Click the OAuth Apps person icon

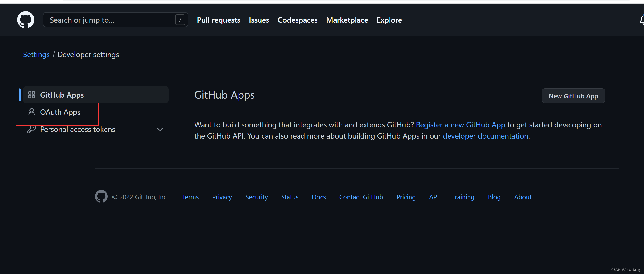coord(31,112)
